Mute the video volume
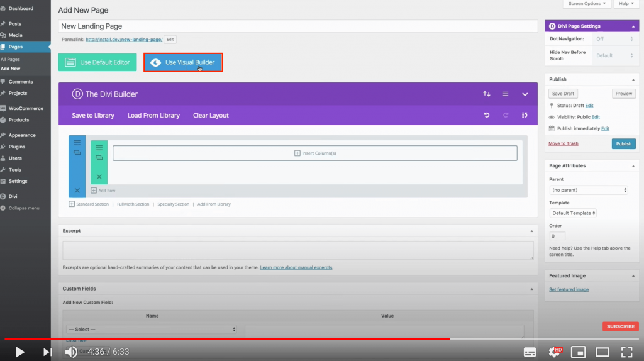Viewport: 644px width, 361px height. click(70, 352)
